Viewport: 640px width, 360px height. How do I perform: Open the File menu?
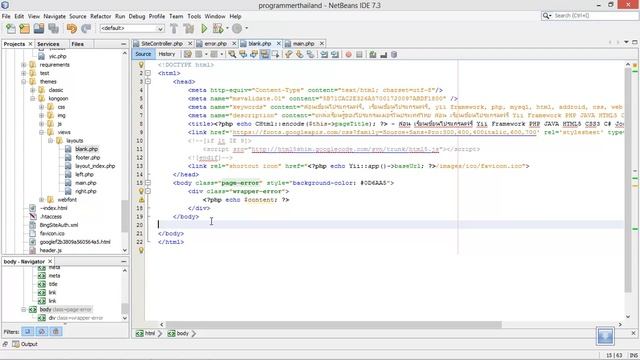(6, 16)
